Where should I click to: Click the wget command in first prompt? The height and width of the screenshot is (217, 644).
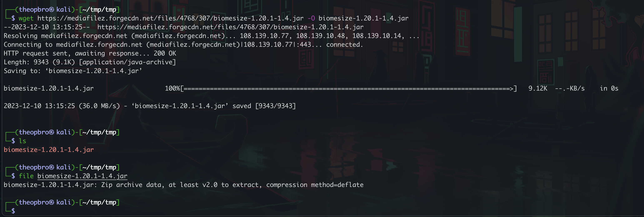(x=26, y=18)
